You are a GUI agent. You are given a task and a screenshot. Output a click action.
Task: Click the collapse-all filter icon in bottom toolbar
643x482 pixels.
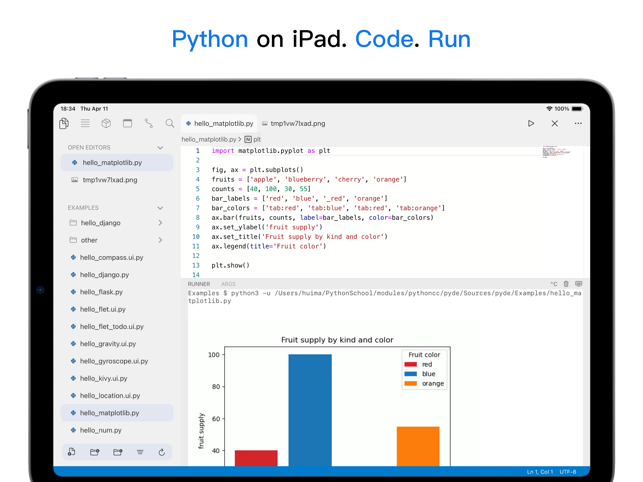pyautogui.click(x=140, y=452)
